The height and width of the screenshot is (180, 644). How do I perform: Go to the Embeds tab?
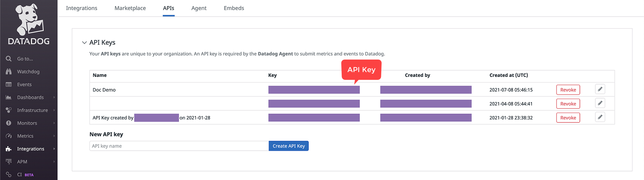(x=234, y=8)
